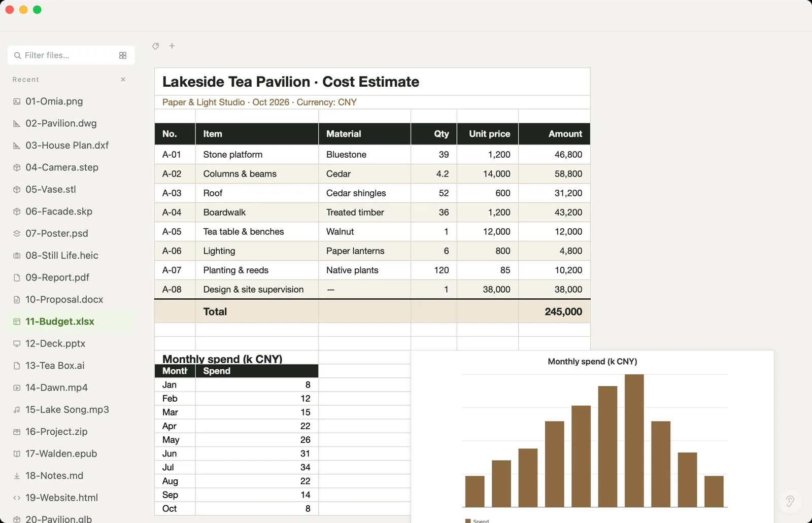Click the music note icon beside 15-Lake Song.mp3
Viewport: 812px width, 523px height.
(17, 409)
